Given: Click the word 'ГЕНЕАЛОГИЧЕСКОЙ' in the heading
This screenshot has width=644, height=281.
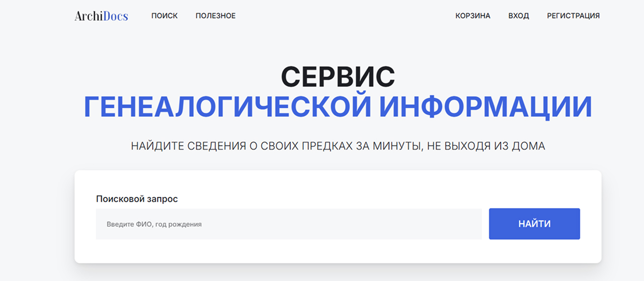Looking at the screenshot, I should click(227, 106).
